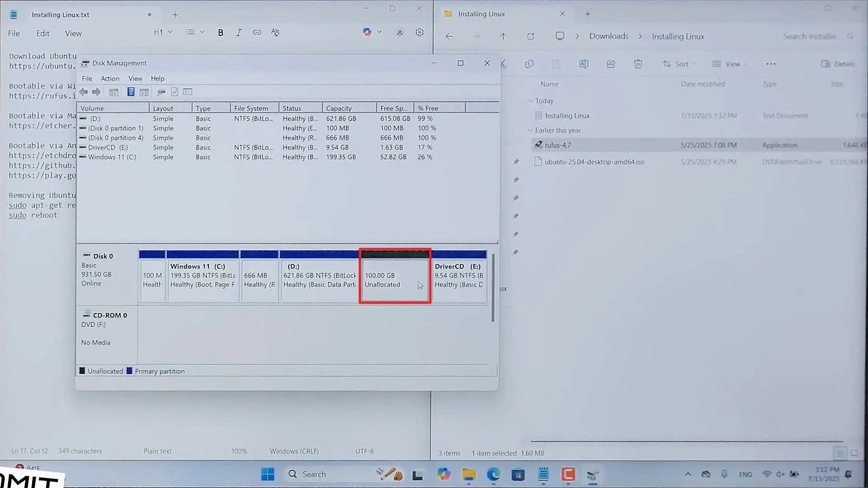Image resolution: width=868 pixels, height=488 pixels.
Task: Expand the breadcrumb chevron before Downloads
Action: (577, 37)
